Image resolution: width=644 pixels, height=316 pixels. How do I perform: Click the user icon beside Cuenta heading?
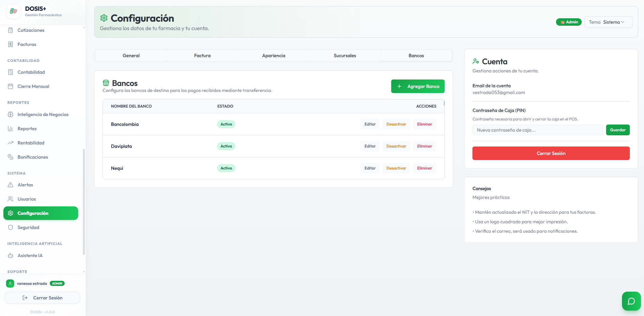click(x=476, y=61)
